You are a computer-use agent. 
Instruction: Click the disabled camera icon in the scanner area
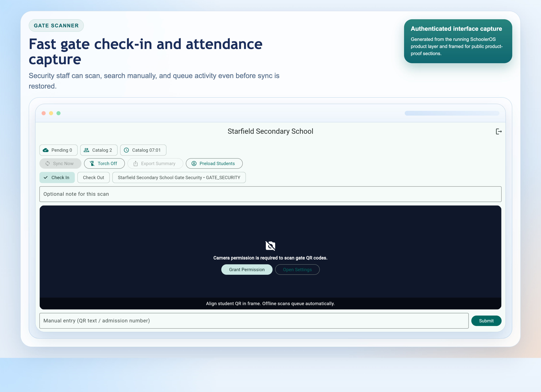[x=270, y=246]
